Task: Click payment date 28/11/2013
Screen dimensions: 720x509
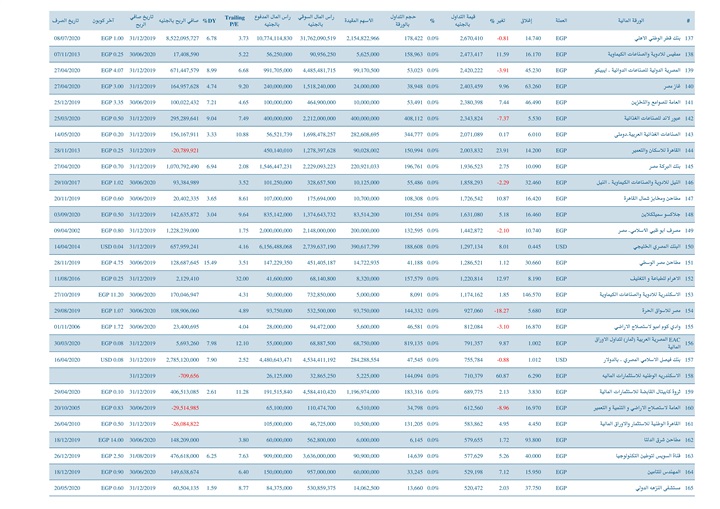Action: tap(67, 151)
